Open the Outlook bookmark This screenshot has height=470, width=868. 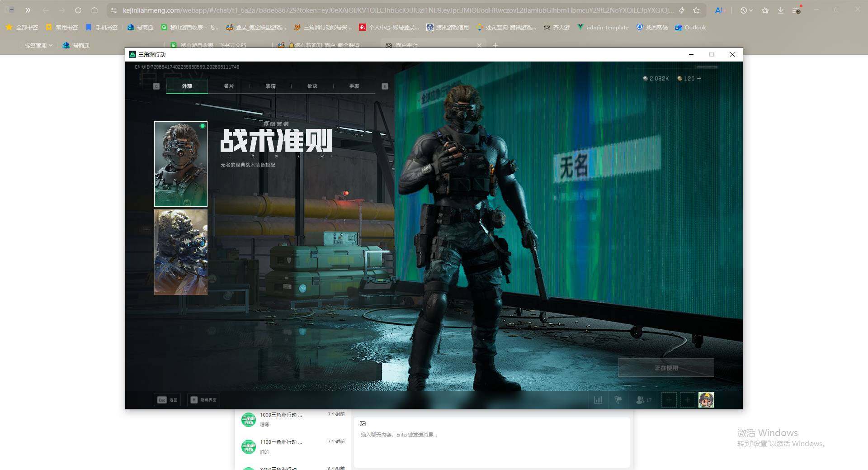pos(690,27)
